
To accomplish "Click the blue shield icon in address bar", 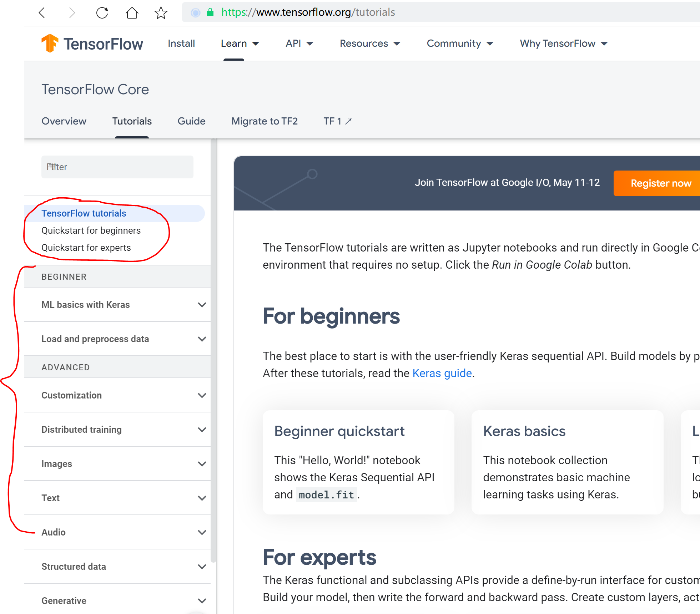I will (x=196, y=12).
